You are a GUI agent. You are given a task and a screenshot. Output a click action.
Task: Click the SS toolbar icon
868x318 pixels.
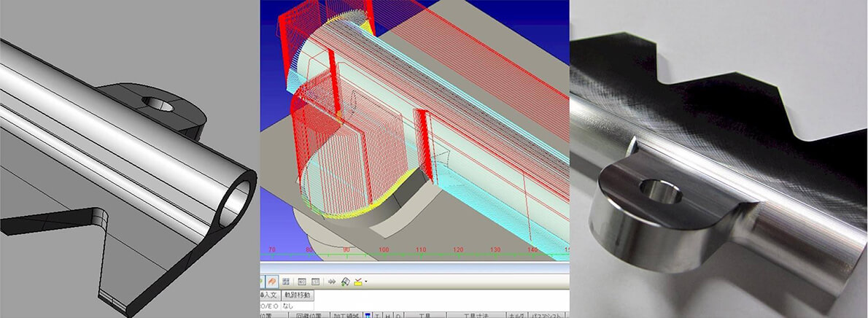pos(316,282)
